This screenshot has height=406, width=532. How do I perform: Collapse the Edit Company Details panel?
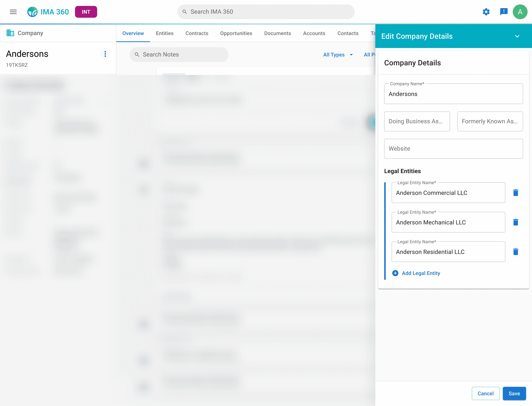(517, 36)
